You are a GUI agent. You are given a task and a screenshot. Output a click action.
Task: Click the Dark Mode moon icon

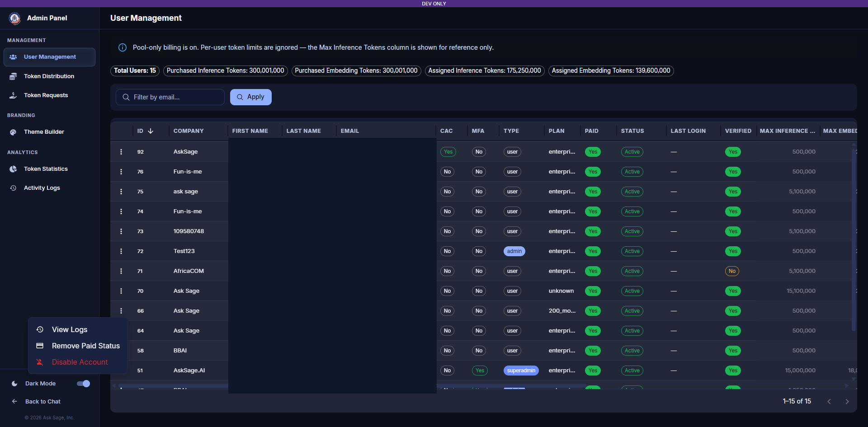point(14,384)
